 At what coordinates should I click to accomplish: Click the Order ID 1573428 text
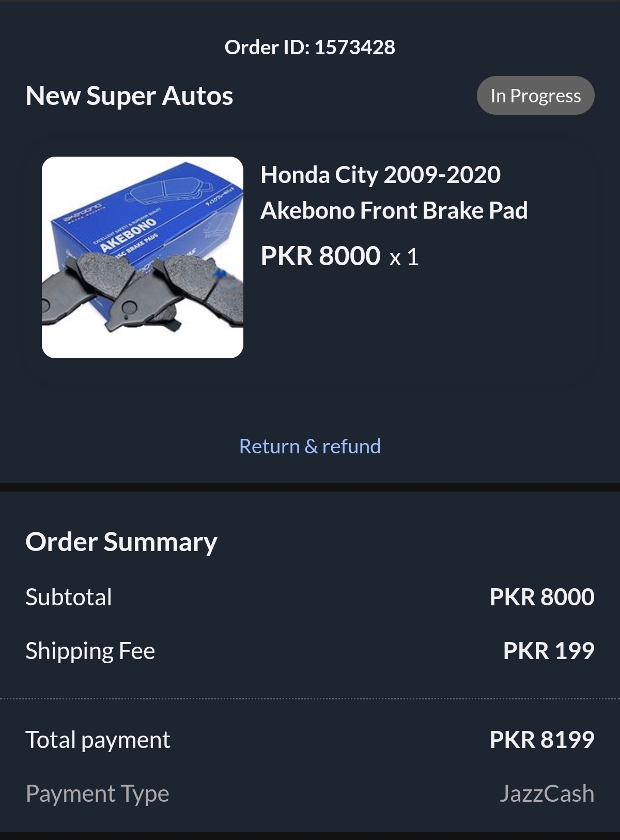[310, 47]
